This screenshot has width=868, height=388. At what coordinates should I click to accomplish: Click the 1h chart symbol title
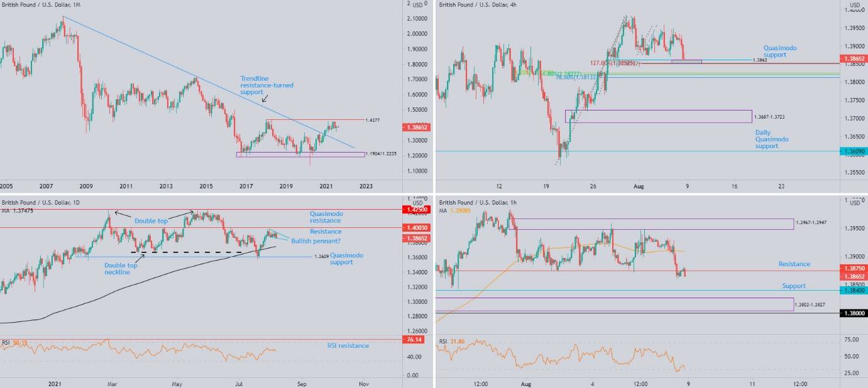click(x=479, y=203)
